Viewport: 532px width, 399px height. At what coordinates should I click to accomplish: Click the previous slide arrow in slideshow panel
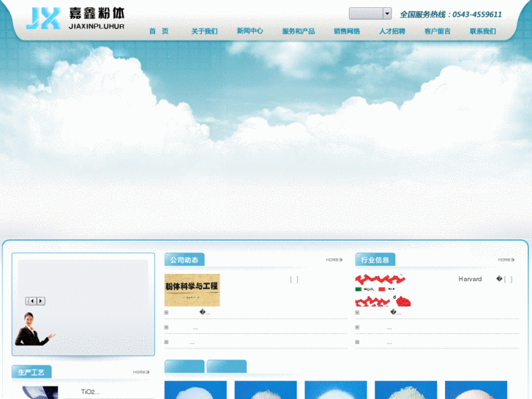coord(33,301)
